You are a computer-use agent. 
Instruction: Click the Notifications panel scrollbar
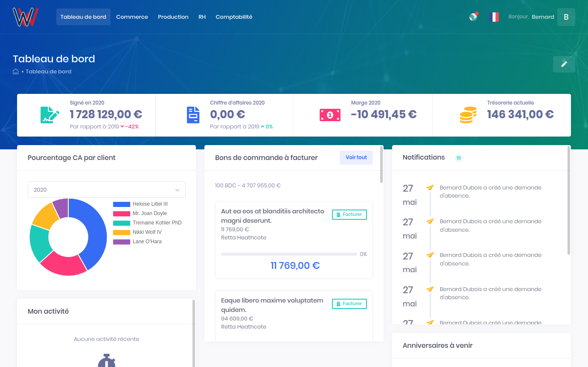[569, 201]
